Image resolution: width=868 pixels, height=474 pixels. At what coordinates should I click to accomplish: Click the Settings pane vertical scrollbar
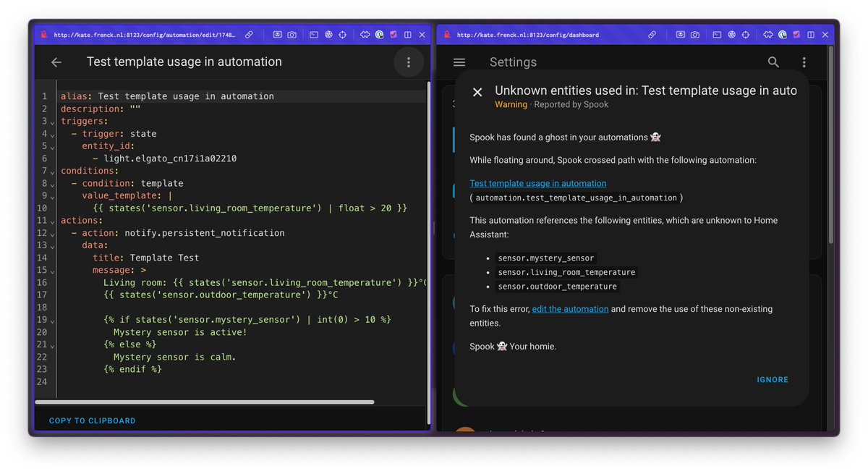pyautogui.click(x=830, y=145)
